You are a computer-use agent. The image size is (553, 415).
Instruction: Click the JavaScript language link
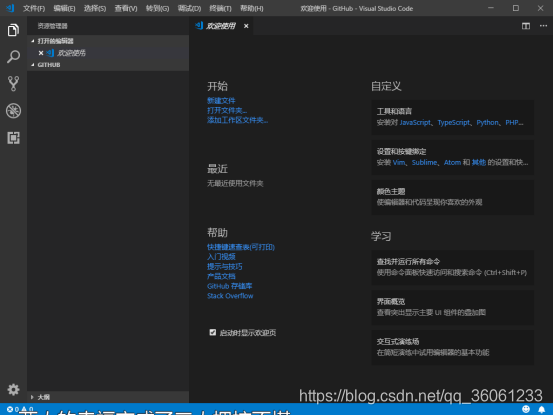415,123
